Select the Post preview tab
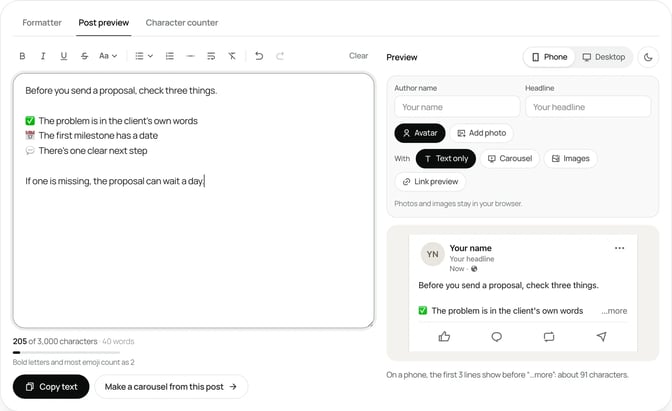 click(104, 23)
